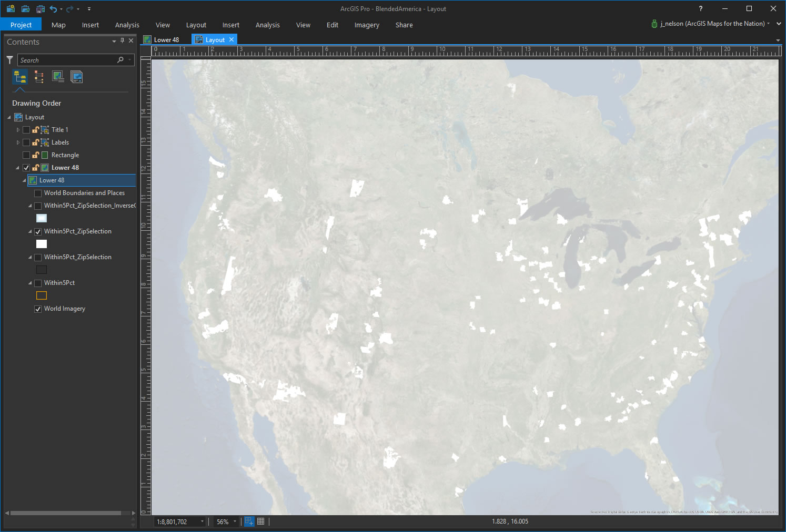This screenshot has height=532, width=786.
Task: Close the Contents pane
Action: coord(131,40)
